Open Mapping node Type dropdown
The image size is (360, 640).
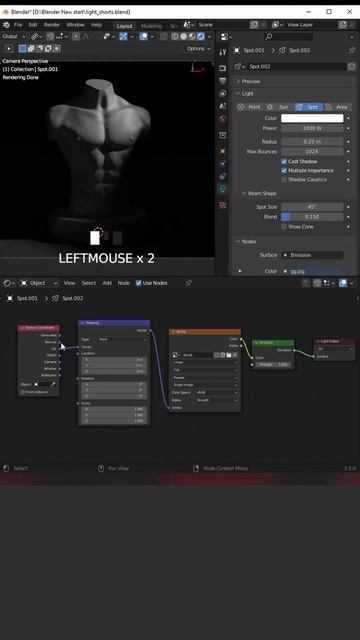point(122,339)
